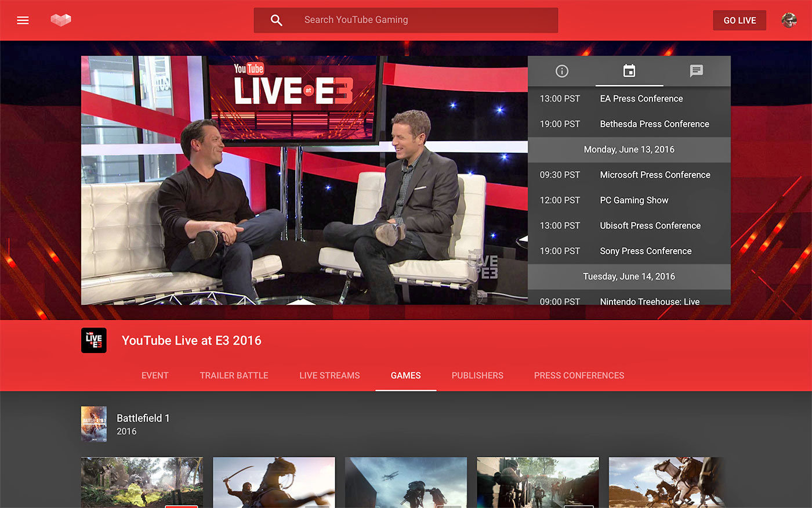
Task: Click the YouTube Live at E3 channel avatar
Action: [x=93, y=340]
